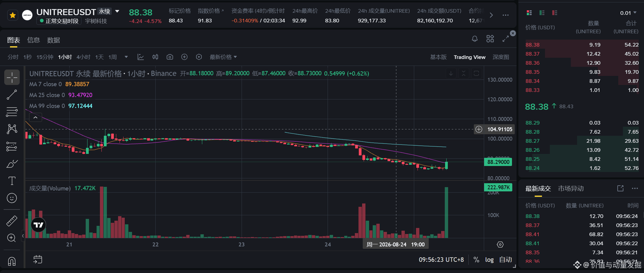Screen dimensions: 644x273
Task: Switch the chart to 基本版
Action: (x=438, y=57)
